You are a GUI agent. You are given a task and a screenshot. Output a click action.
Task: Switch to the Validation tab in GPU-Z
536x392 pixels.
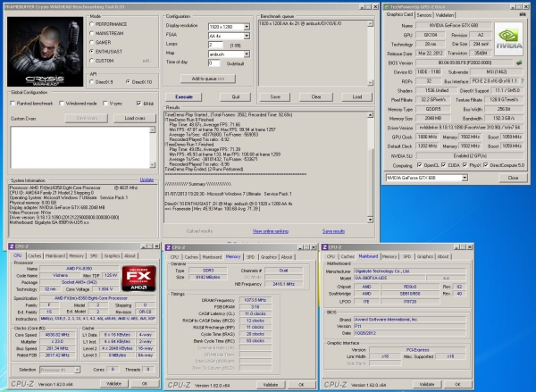tap(444, 15)
